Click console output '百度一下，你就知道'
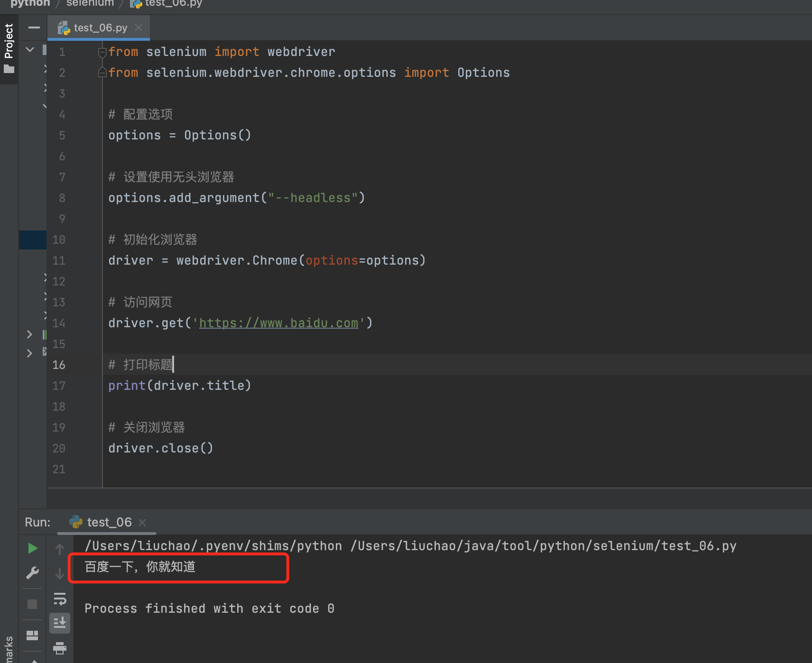The image size is (812, 663). (x=140, y=567)
